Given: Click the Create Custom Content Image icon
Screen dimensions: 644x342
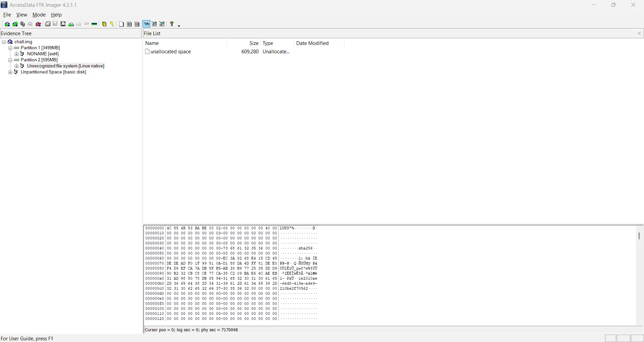Looking at the screenshot, I should pos(79,24).
